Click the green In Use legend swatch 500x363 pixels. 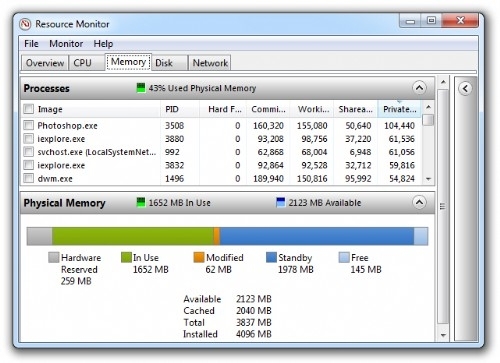pos(126,257)
